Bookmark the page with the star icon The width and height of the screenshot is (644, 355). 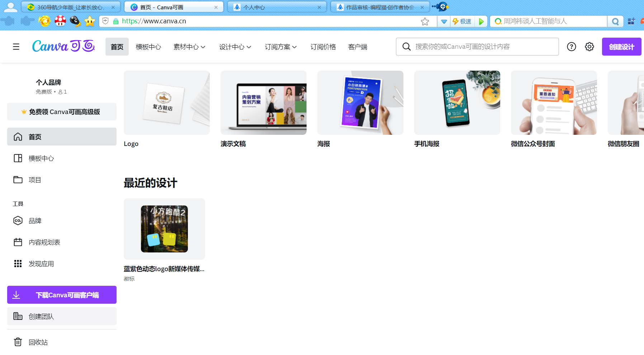pos(425,22)
